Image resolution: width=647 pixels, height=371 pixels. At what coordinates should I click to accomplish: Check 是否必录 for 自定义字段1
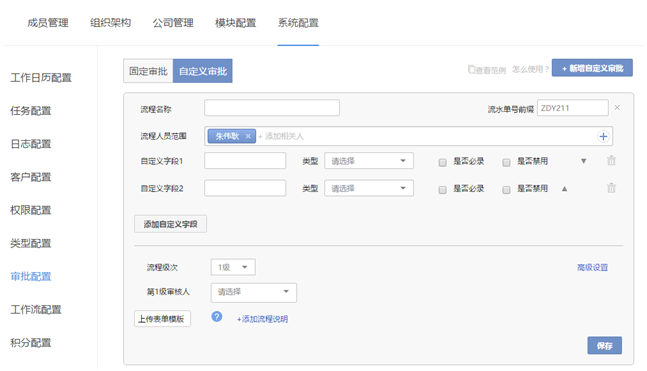pyautogui.click(x=442, y=162)
